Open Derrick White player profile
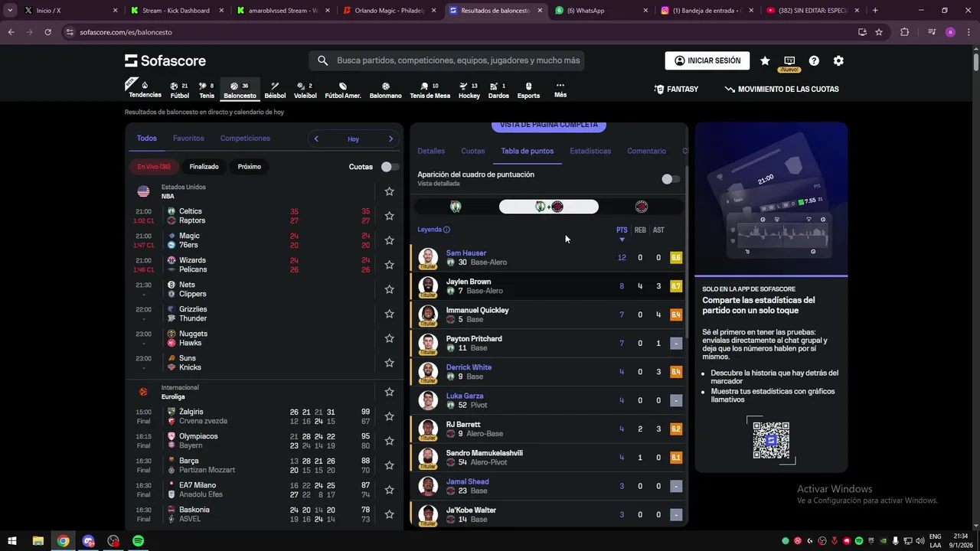Image resolution: width=980 pixels, height=551 pixels. [x=469, y=367]
